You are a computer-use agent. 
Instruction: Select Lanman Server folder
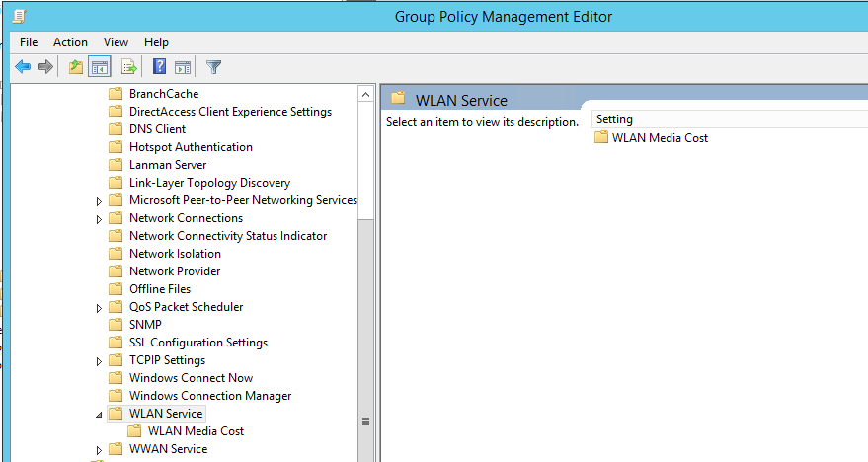pyautogui.click(x=168, y=164)
